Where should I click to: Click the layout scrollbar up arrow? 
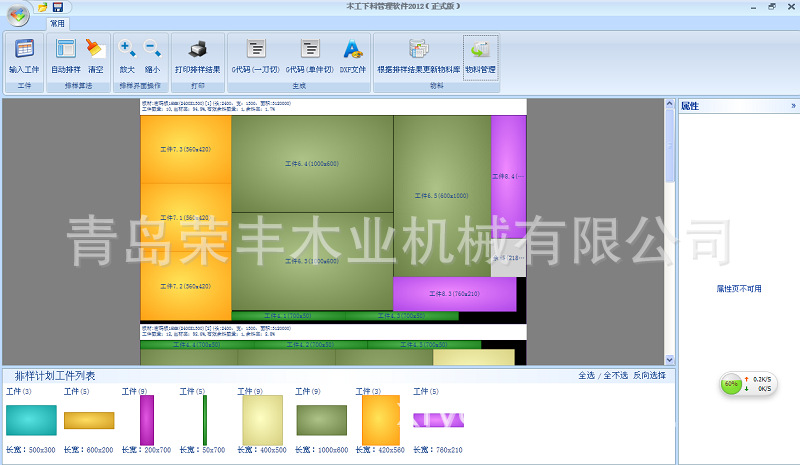coord(669,104)
